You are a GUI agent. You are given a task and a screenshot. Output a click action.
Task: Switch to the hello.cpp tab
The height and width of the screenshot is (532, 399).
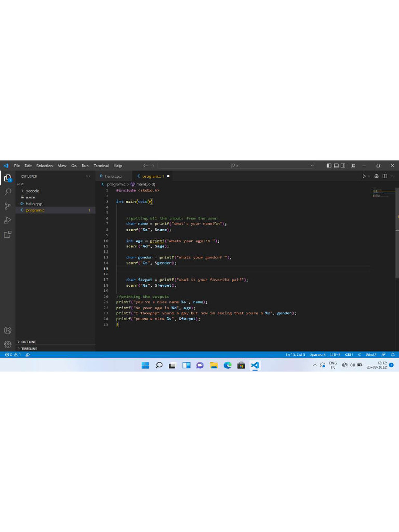tap(113, 176)
